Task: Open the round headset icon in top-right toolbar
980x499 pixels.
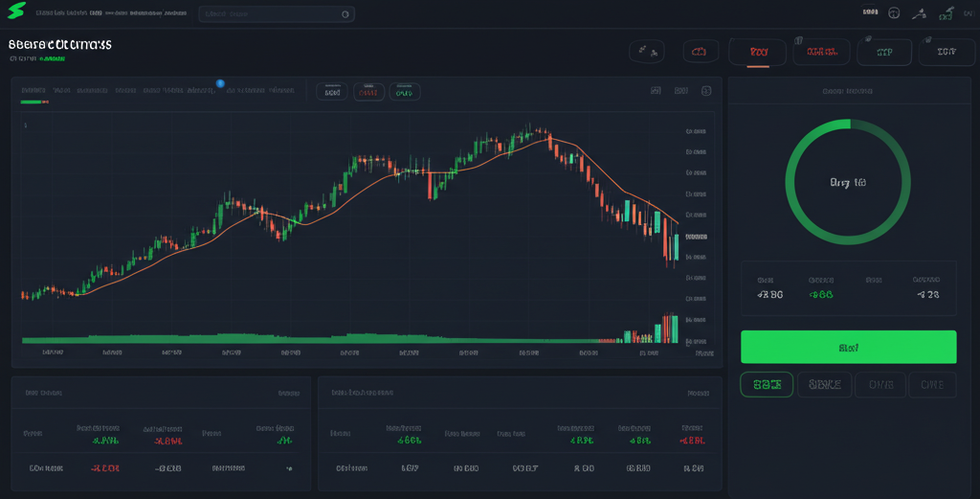Action: [894, 12]
